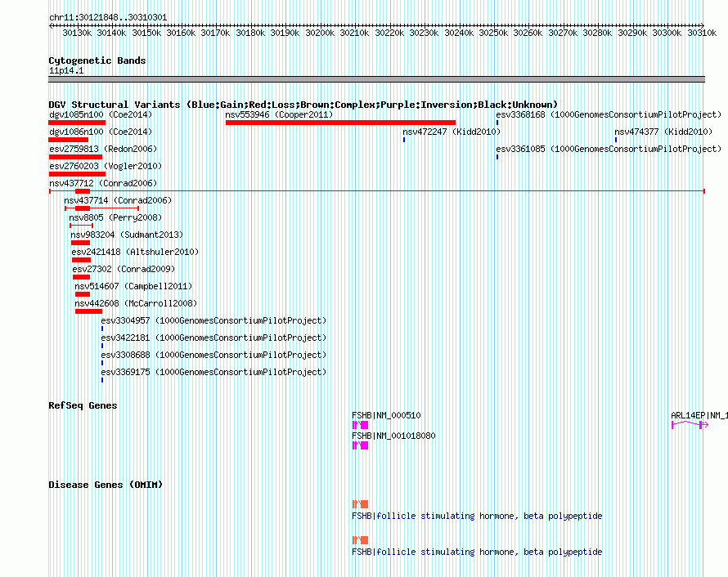Click esv3369175 1000Genomes variant label
The image size is (728, 577).
point(213,372)
